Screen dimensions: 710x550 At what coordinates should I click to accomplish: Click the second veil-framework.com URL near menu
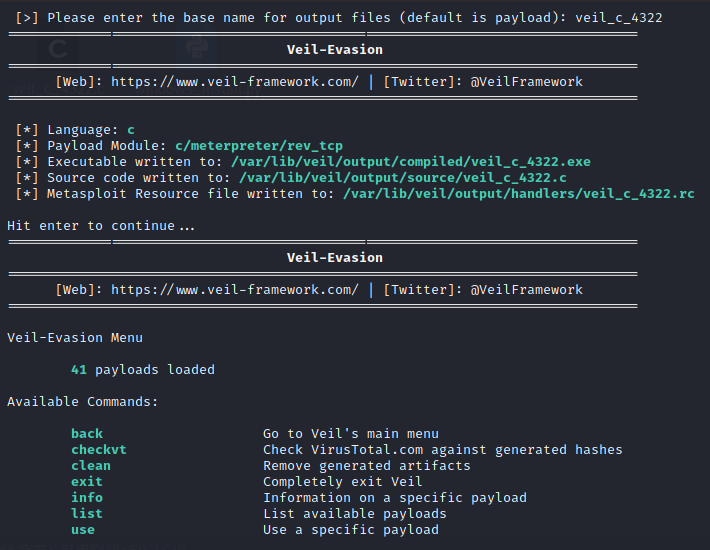235,290
